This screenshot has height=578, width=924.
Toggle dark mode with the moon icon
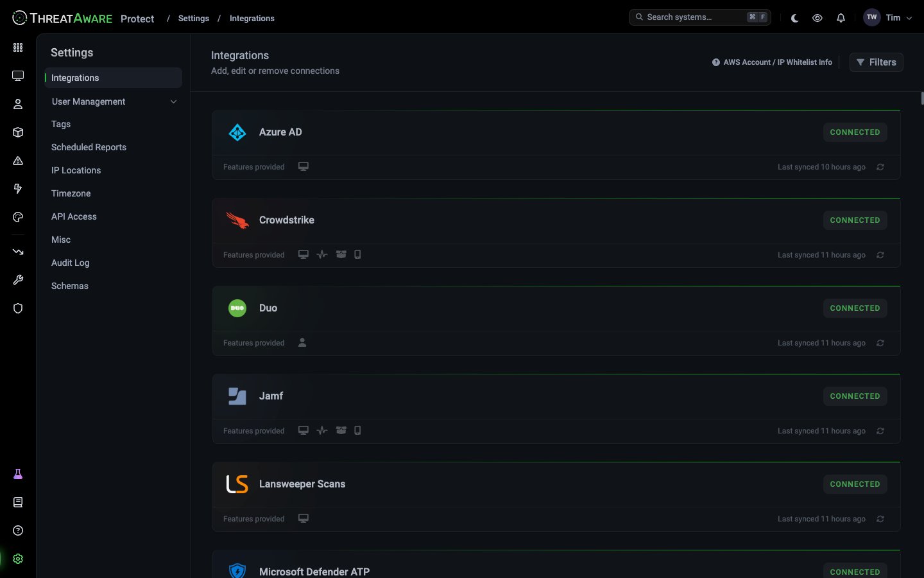(794, 18)
